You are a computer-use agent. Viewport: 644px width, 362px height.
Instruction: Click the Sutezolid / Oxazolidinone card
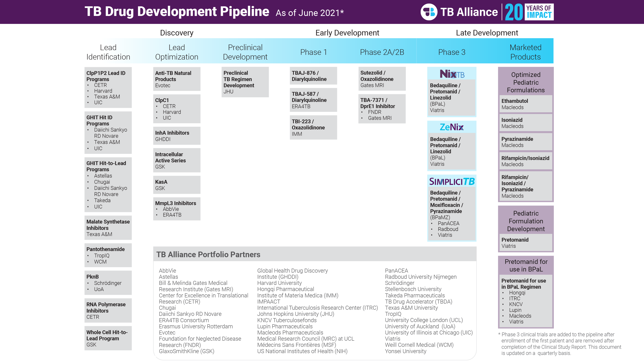(382, 79)
